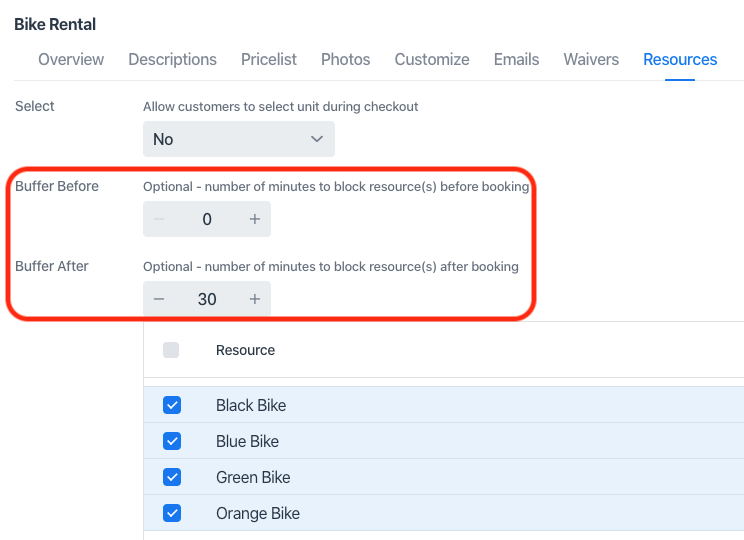The image size is (744, 540).
Task: Decrease the Buffer After minutes with minus
Action: pos(159,299)
